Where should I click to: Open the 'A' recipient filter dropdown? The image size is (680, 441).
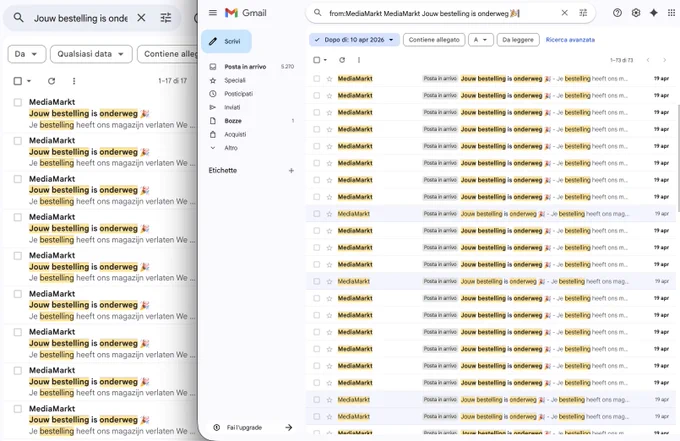480,40
